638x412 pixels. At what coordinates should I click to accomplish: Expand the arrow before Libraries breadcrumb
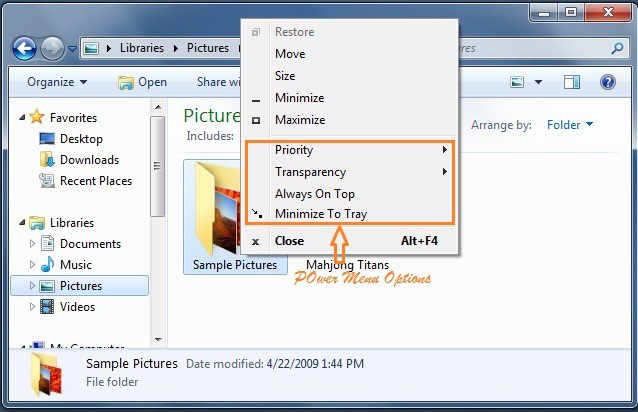(x=109, y=48)
